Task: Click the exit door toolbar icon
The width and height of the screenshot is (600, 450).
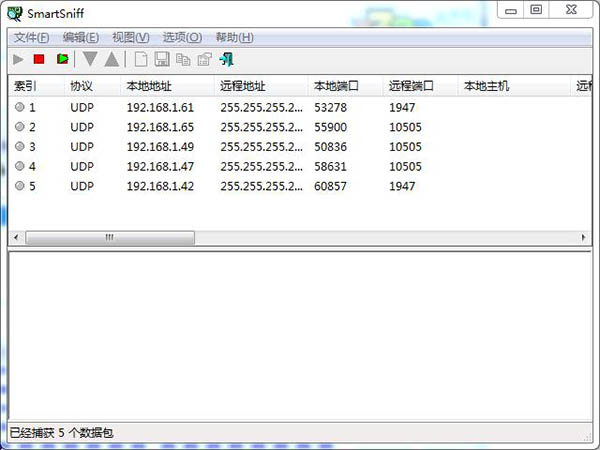Action: [x=227, y=60]
